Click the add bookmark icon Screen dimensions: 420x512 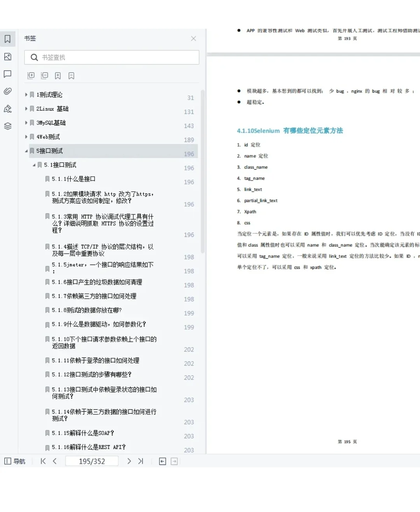pyautogui.click(x=58, y=75)
